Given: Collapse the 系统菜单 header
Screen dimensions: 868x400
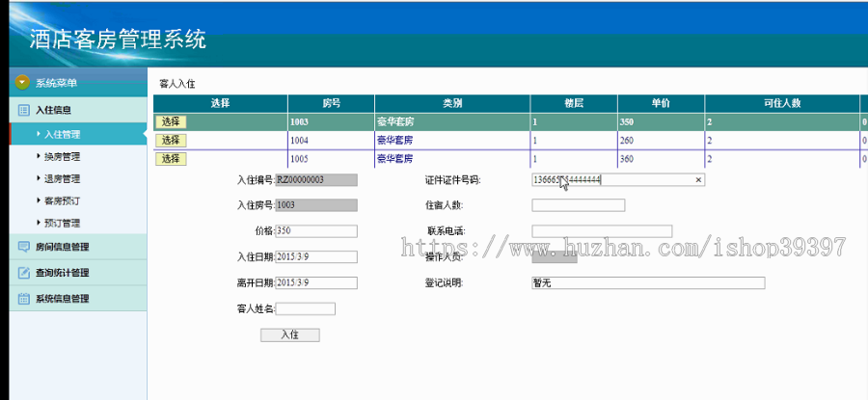Looking at the screenshot, I should (78, 83).
